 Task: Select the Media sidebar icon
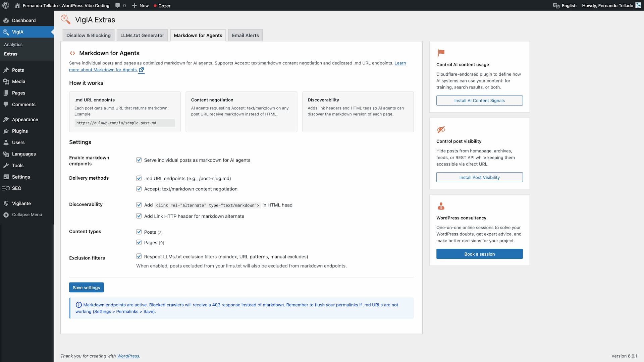(6, 81)
